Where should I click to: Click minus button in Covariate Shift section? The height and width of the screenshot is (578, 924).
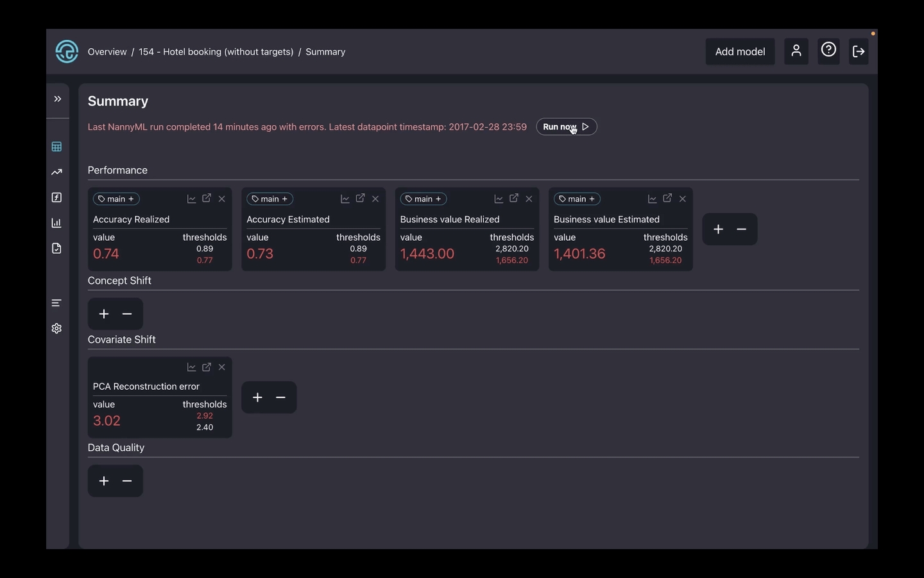[280, 398]
